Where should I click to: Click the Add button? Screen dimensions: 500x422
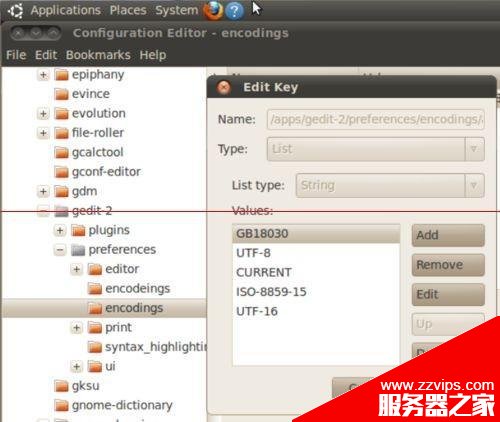tap(448, 235)
